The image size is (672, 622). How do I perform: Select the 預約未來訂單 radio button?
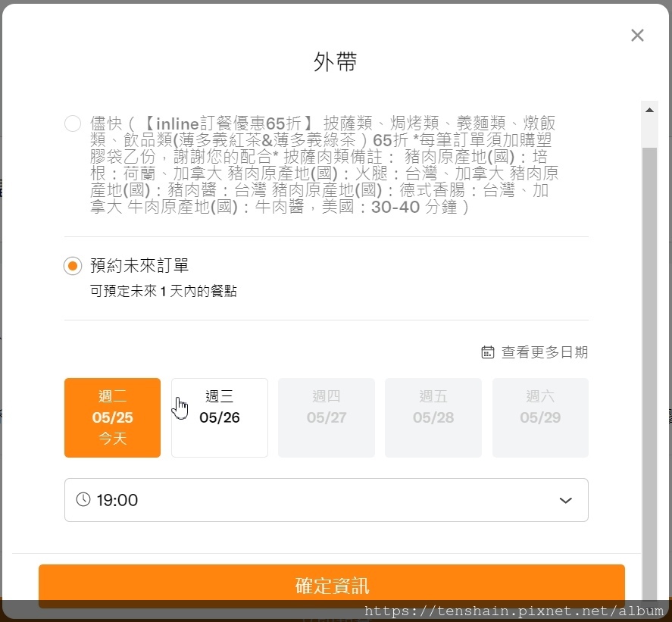pyautogui.click(x=73, y=266)
